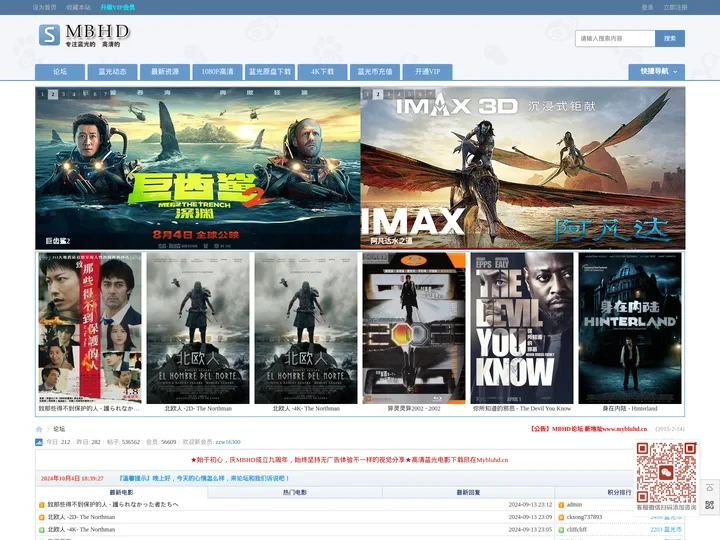This screenshot has height=540, width=720.
Task: Click the 设为首页 link in the top bar
Action: 45,7
